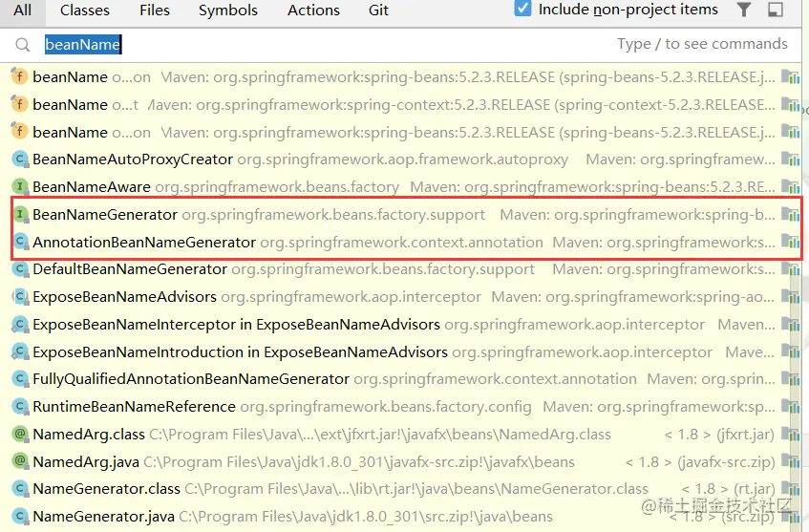Switch to the Classes tab
Image resolution: width=809 pixels, height=532 pixels.
tap(85, 11)
